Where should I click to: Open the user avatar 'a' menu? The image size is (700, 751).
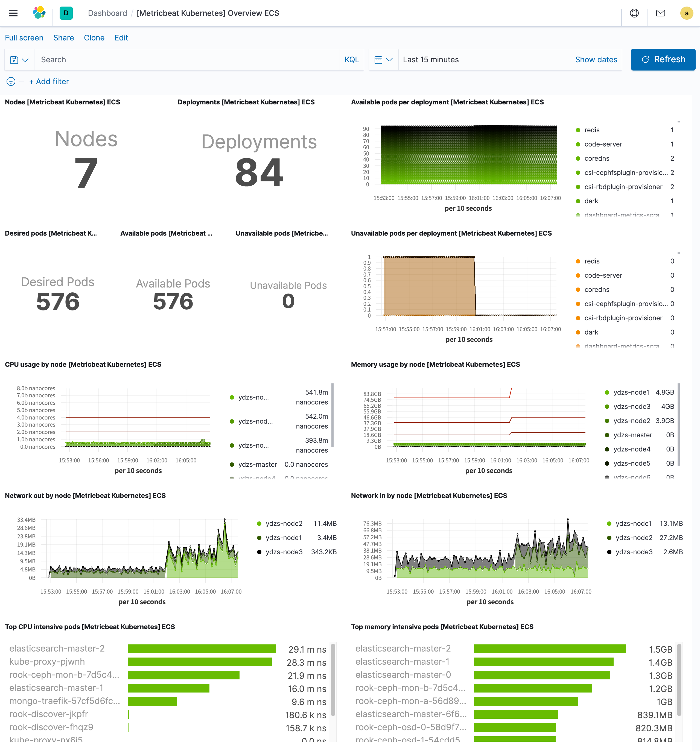686,13
